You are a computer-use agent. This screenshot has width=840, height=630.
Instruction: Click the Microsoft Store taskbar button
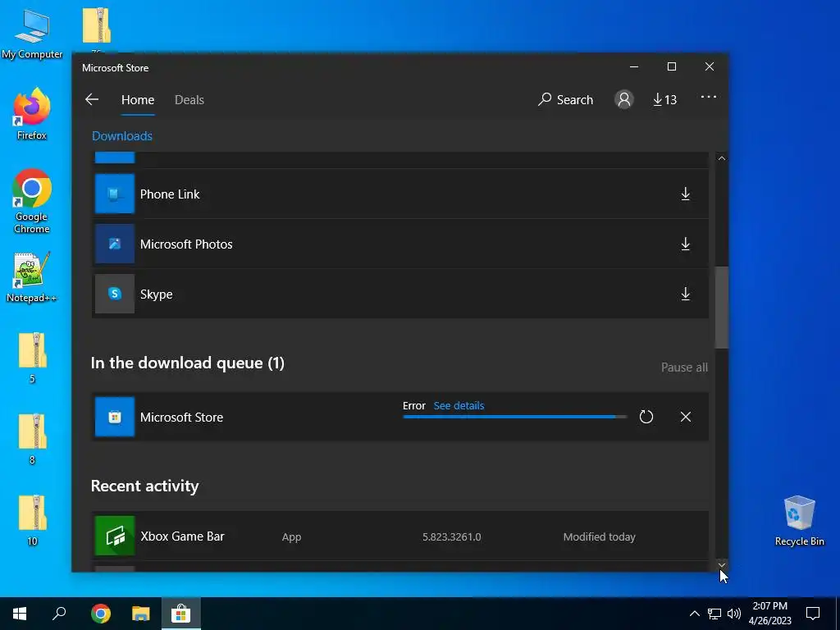181,614
